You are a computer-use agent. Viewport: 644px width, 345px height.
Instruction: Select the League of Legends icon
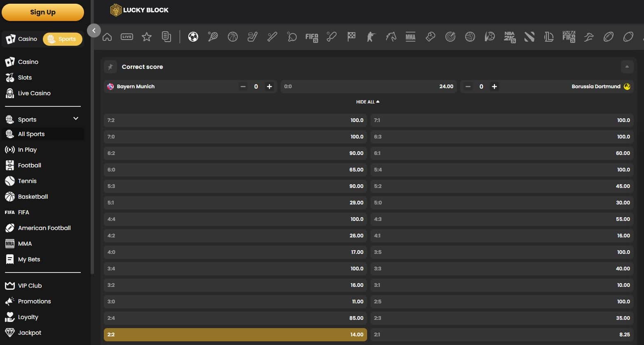click(549, 37)
